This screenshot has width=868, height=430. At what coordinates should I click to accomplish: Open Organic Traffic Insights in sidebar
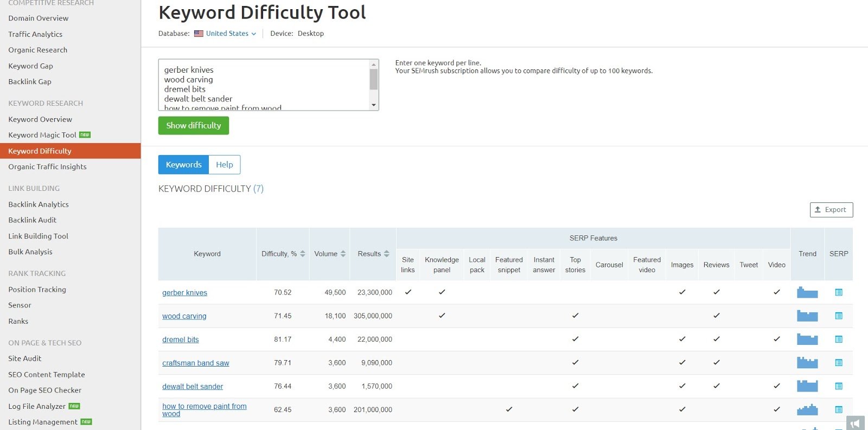click(47, 167)
